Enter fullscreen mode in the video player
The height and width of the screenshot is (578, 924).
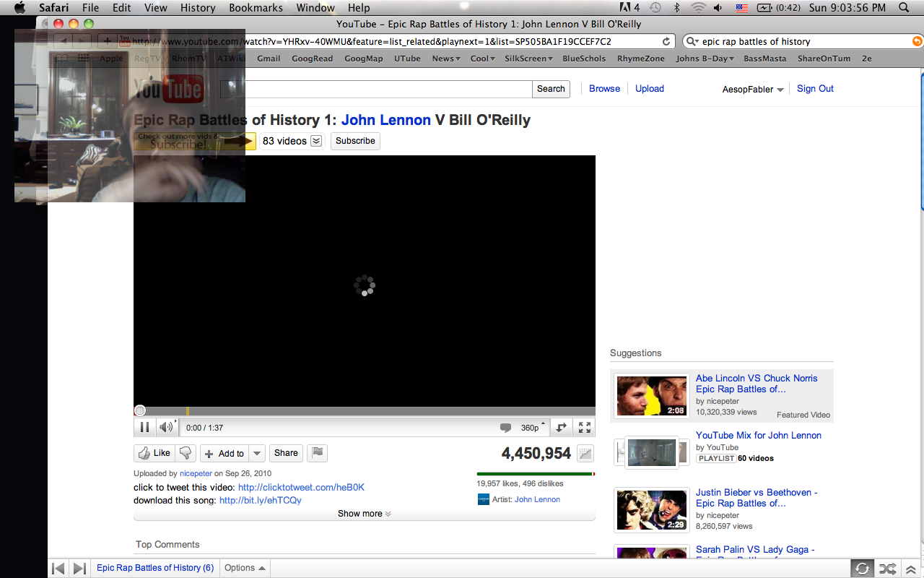[585, 428]
